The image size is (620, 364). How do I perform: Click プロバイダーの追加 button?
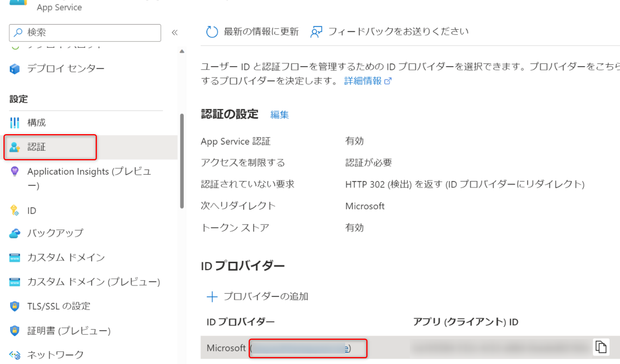coord(258,296)
